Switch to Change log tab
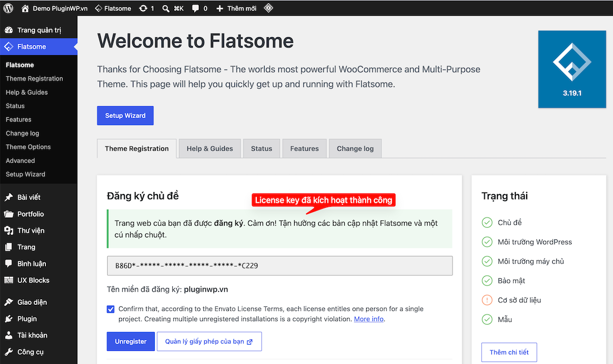Image resolution: width=613 pixels, height=364 pixels. click(x=355, y=149)
